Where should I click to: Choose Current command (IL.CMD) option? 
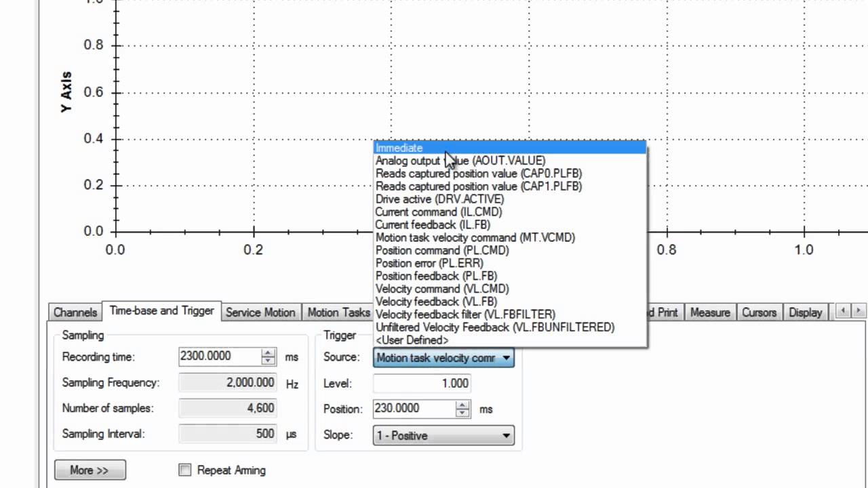pos(510,212)
